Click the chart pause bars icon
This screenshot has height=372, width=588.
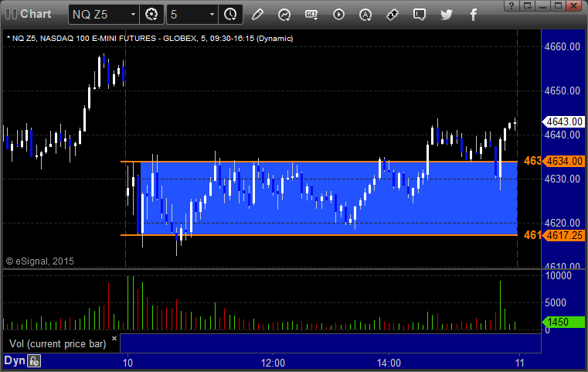pyautogui.click(x=11, y=14)
